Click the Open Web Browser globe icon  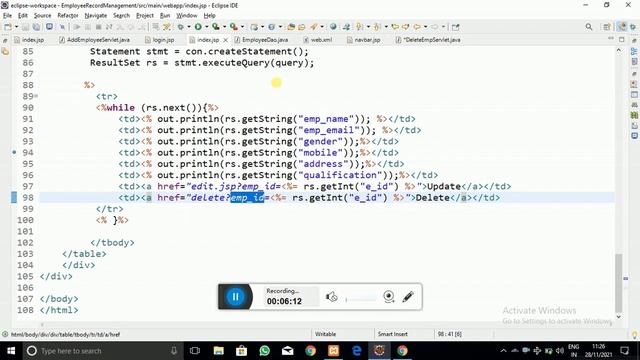(x=333, y=27)
